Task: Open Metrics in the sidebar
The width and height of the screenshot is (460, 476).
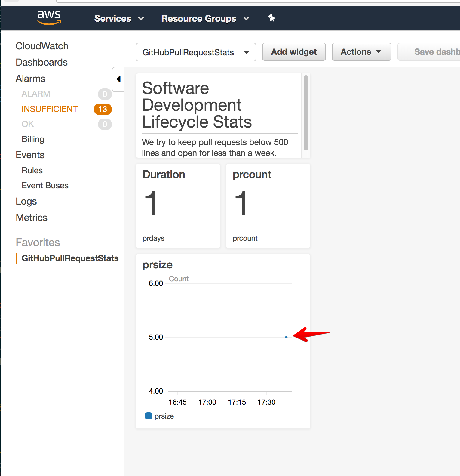Action: [x=32, y=218]
